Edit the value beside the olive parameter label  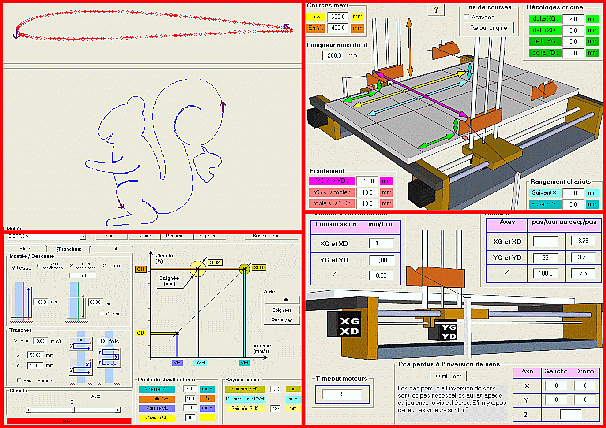click(x=275, y=389)
